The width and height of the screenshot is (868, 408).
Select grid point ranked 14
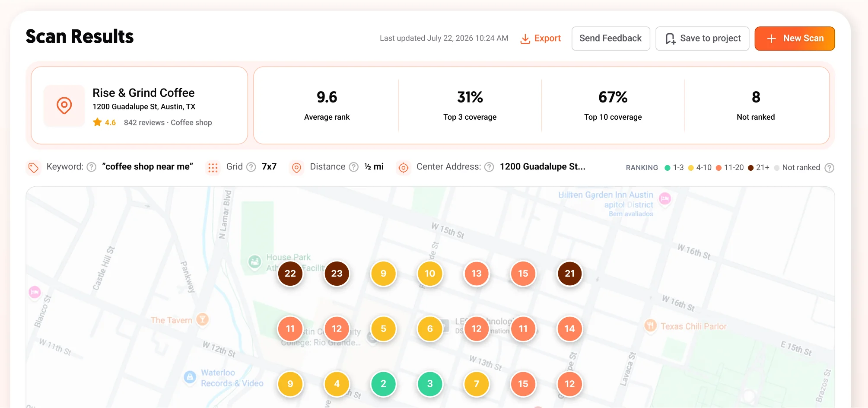pyautogui.click(x=570, y=329)
